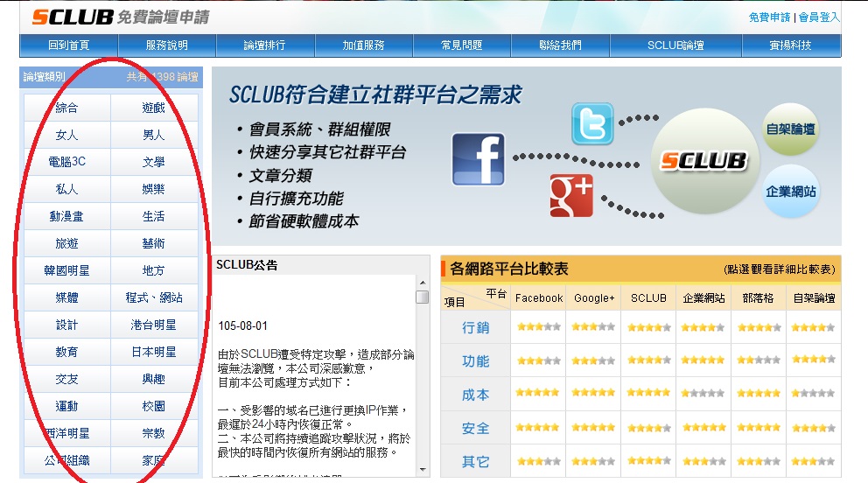The image size is (868, 483).
Task: Open the 綜合 forum category
Action: [x=67, y=108]
